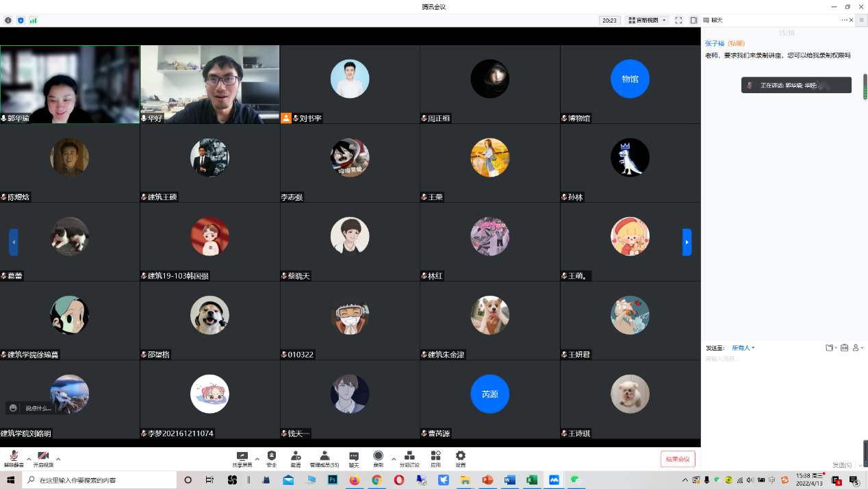This screenshot has width=868, height=489.
Task: Open Manage Members (管理成员) panel
Action: pyautogui.click(x=324, y=458)
